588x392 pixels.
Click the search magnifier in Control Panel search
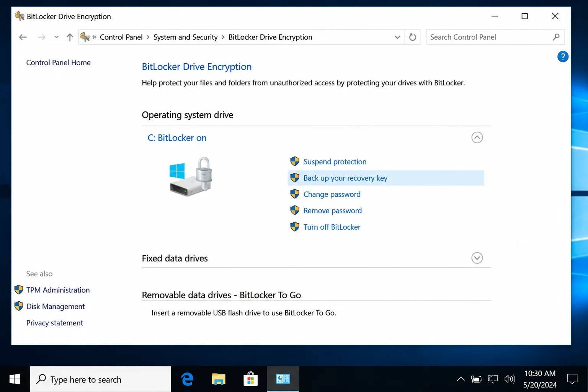(556, 37)
